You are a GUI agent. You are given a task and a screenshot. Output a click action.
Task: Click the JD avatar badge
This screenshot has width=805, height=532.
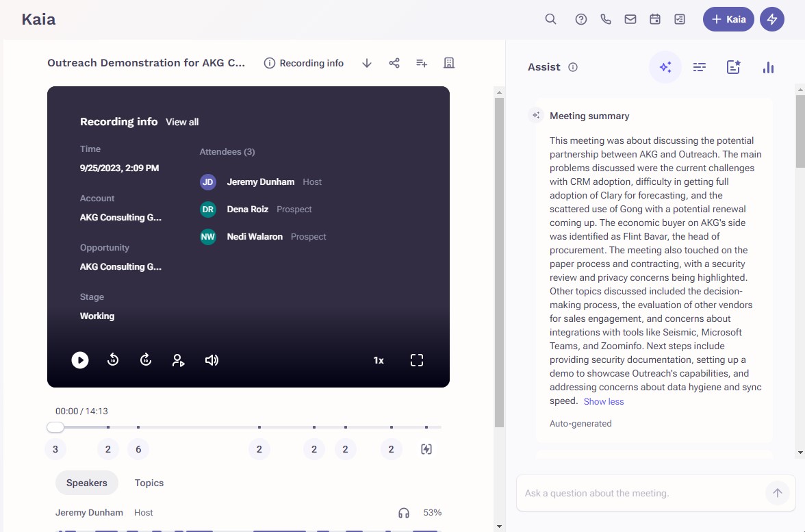click(208, 182)
